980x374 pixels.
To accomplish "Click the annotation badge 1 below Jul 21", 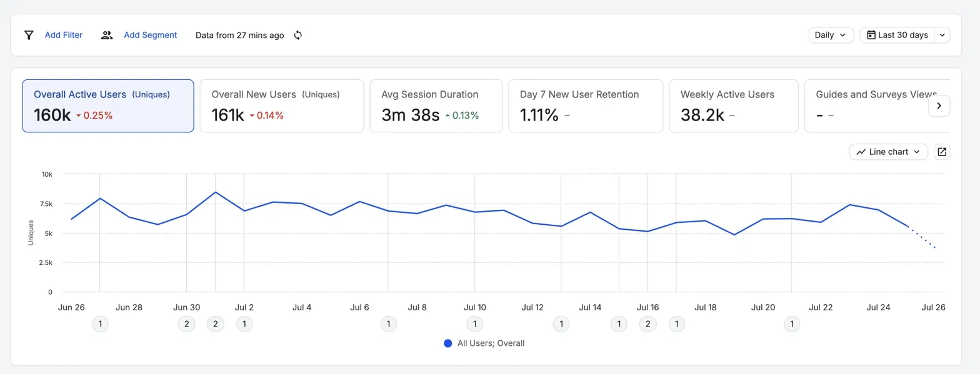I will [792, 324].
